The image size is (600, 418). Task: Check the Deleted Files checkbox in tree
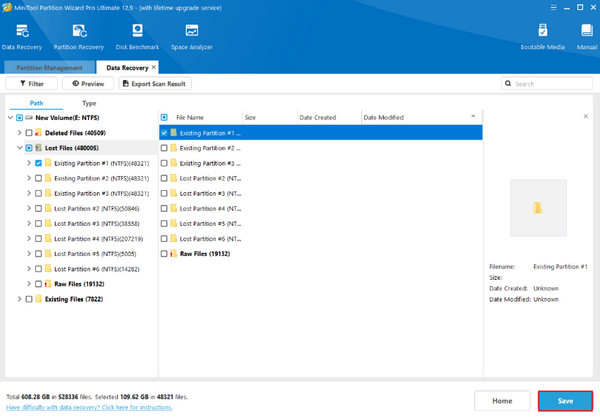pyautogui.click(x=29, y=133)
